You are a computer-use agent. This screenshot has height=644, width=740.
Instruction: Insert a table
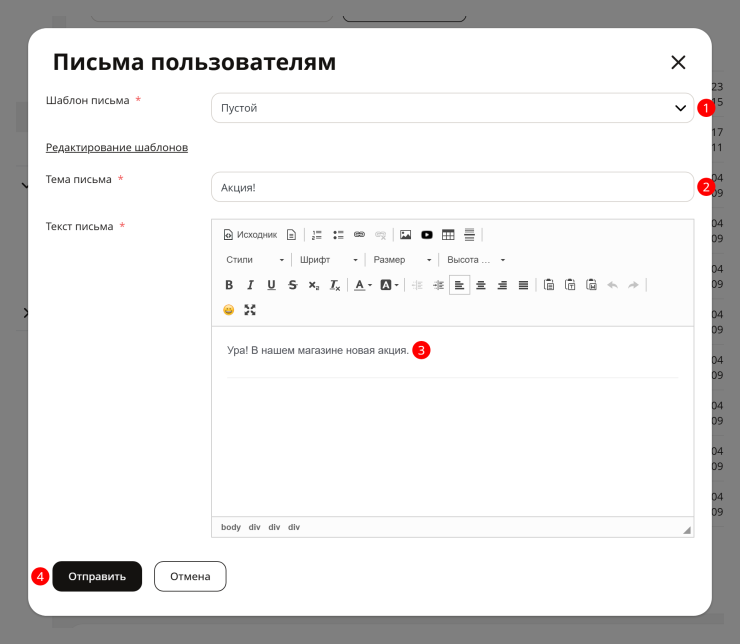click(x=448, y=234)
